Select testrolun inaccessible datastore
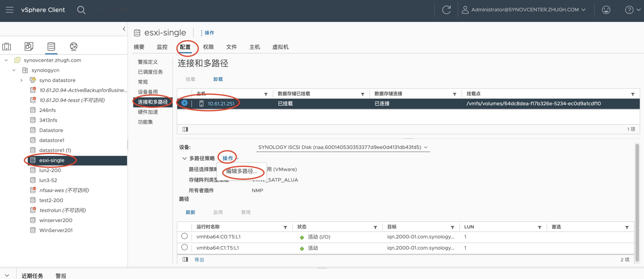This screenshot has width=644, height=279. [63, 210]
